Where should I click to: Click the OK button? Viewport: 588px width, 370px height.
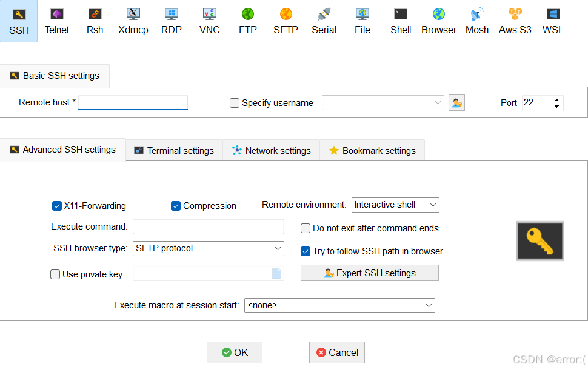pyautogui.click(x=235, y=352)
